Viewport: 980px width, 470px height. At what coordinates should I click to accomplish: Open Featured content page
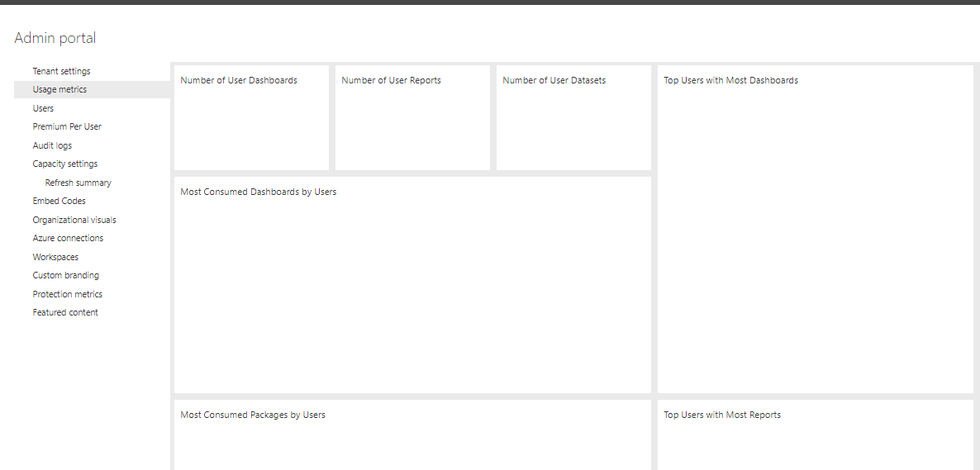(65, 312)
